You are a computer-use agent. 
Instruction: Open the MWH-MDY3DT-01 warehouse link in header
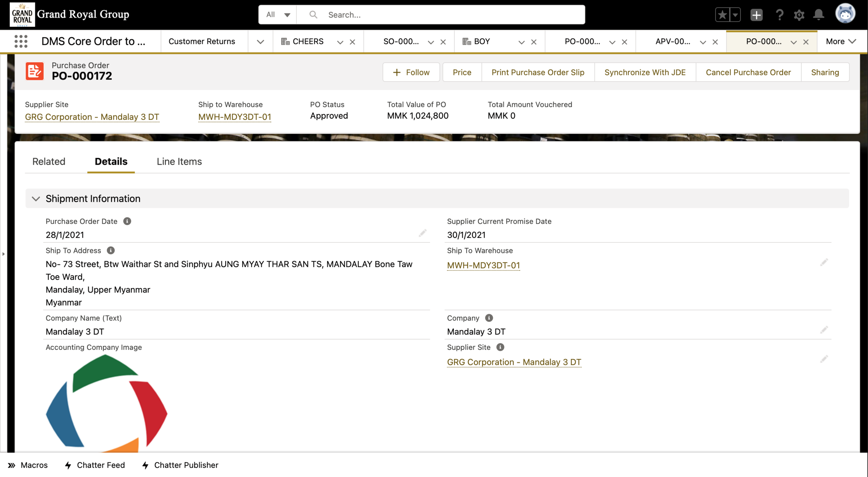coord(234,117)
